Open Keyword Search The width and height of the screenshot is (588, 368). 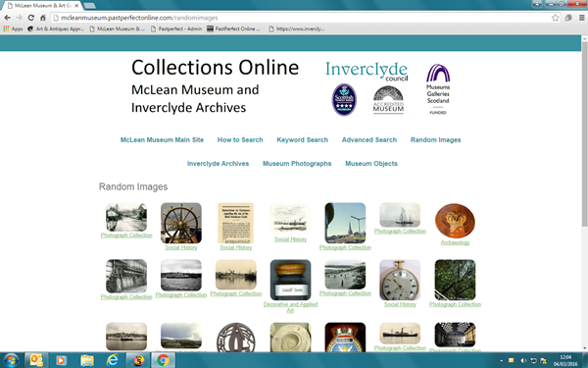click(302, 139)
